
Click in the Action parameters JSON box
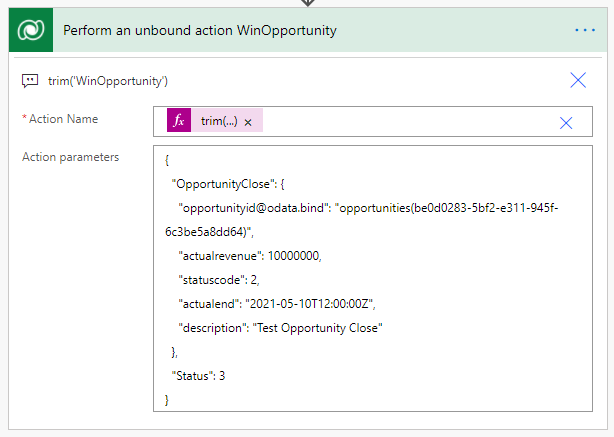[x=373, y=278]
